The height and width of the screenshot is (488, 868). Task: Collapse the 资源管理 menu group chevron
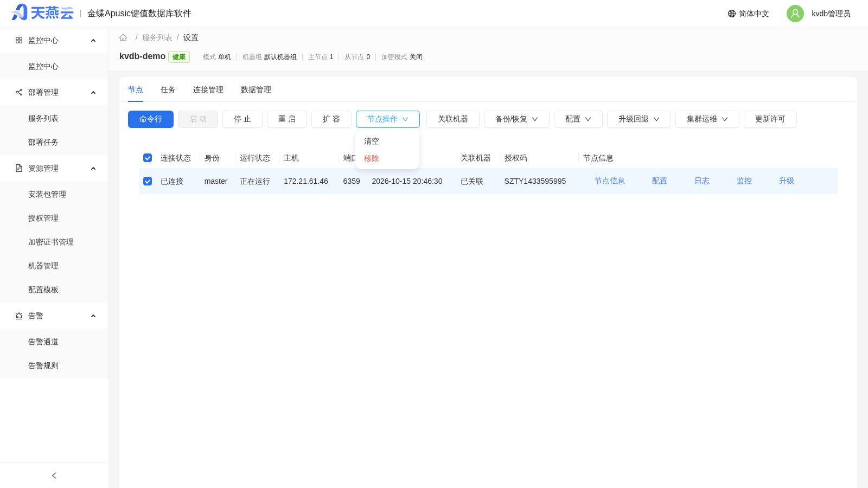pos(93,169)
